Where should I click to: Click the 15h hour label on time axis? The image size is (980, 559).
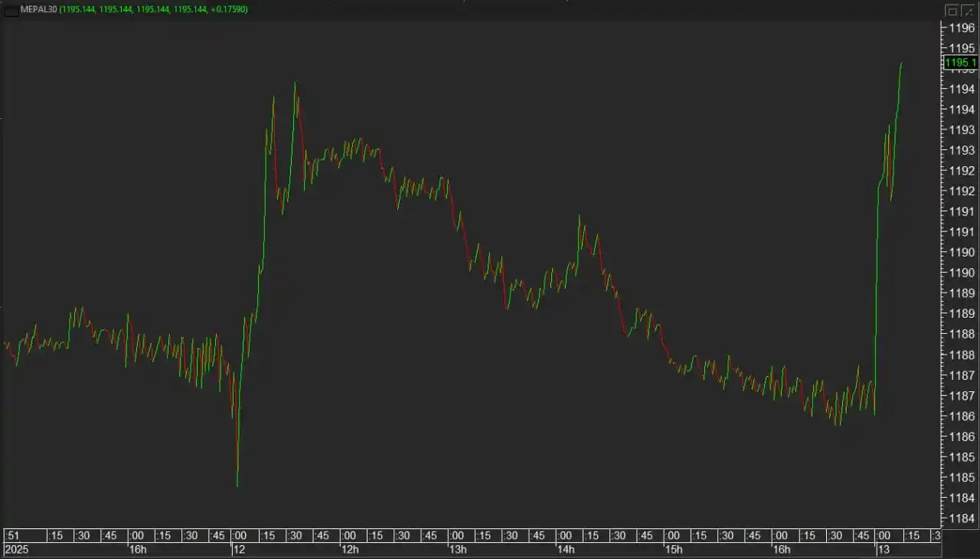pos(674,550)
